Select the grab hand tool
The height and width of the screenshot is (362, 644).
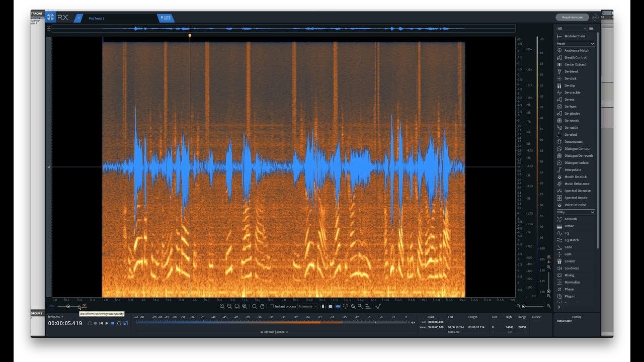pos(262,306)
